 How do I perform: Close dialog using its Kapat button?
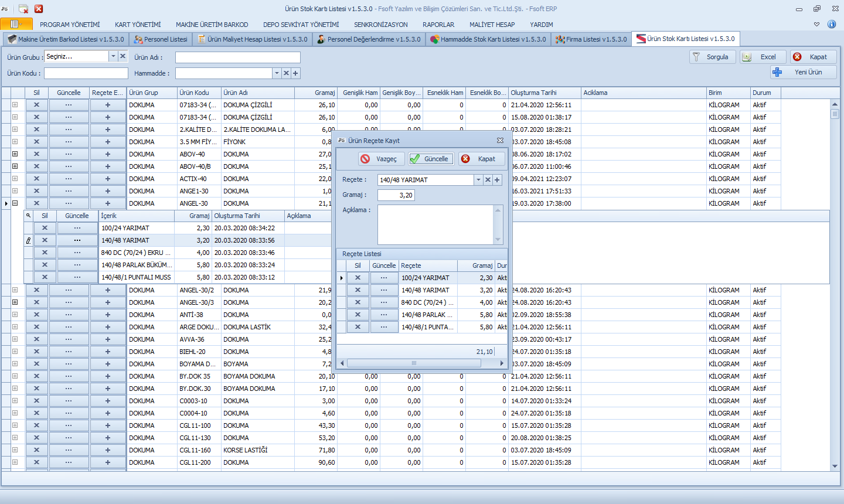tap(481, 159)
